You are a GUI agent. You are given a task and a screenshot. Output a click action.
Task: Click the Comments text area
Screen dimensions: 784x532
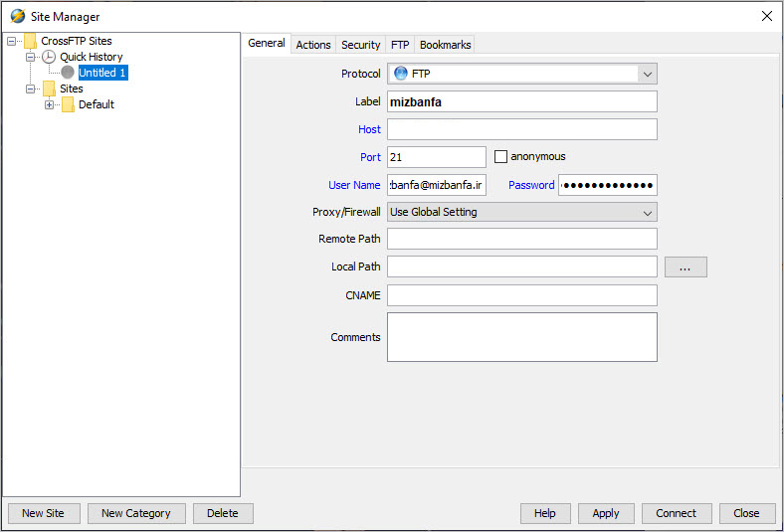coord(522,337)
